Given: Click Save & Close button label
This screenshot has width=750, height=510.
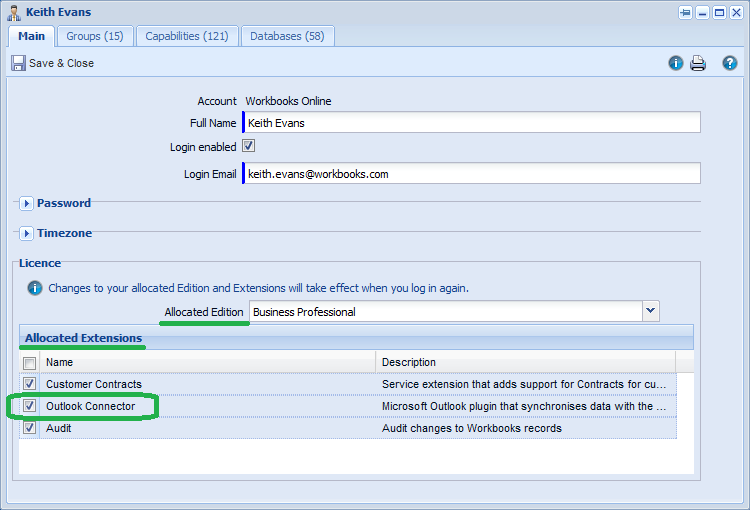Looking at the screenshot, I should [x=61, y=63].
